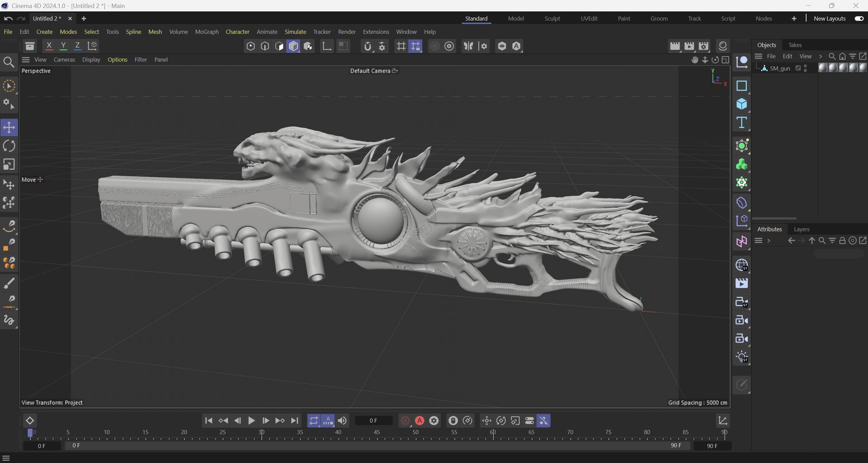The height and width of the screenshot is (463, 868).
Task: Open the status bar hamburger menu
Action: [6, 458]
